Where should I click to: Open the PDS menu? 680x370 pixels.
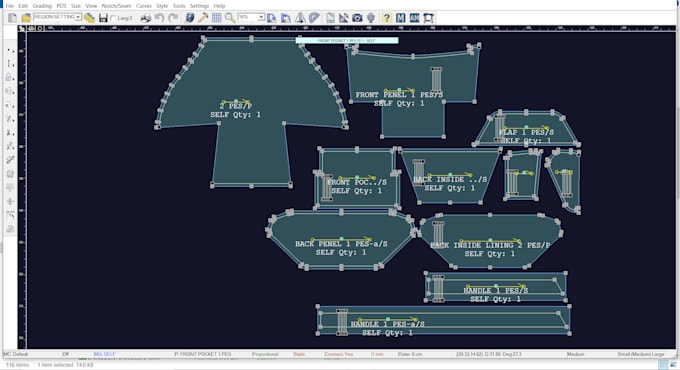pos(61,6)
